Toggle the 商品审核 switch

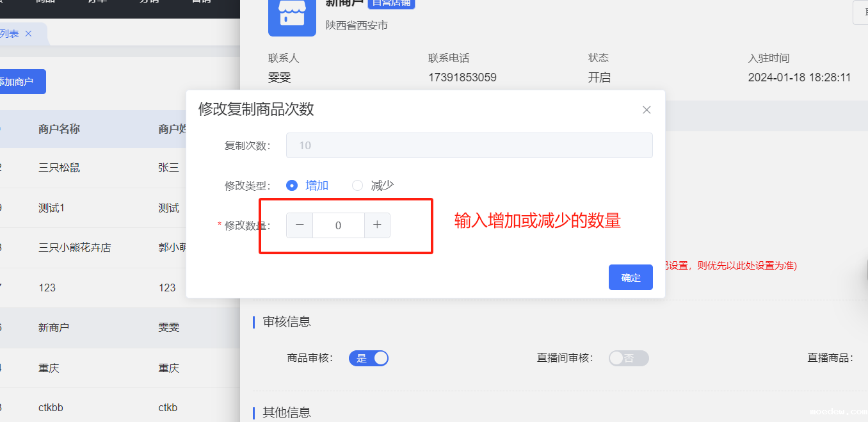369,358
